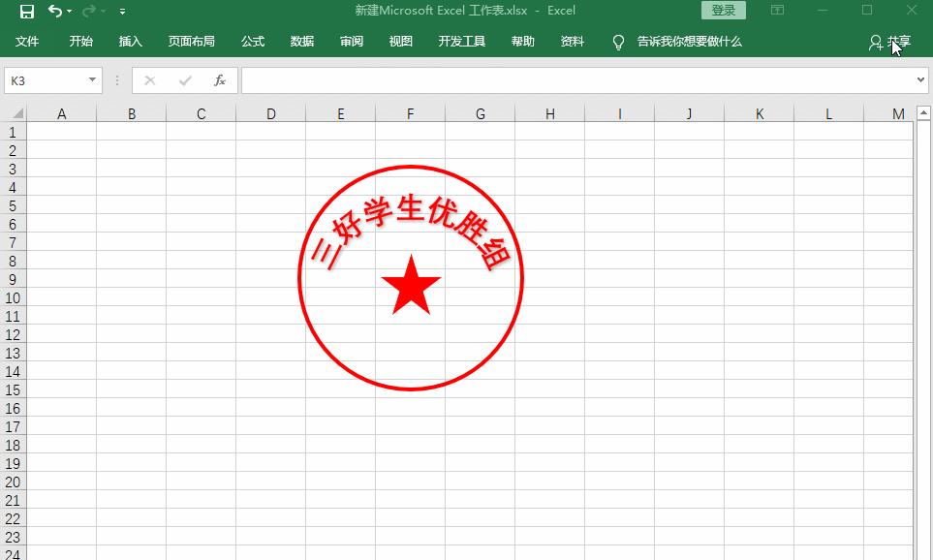Click the Insert Function fx icon
Screen dimensions: 933x560
219,80
